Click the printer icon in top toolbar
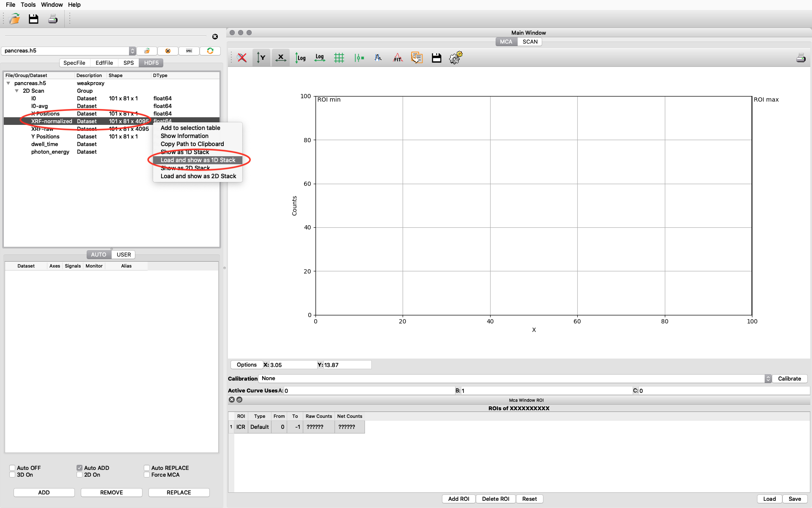The image size is (812, 508). pos(53,19)
